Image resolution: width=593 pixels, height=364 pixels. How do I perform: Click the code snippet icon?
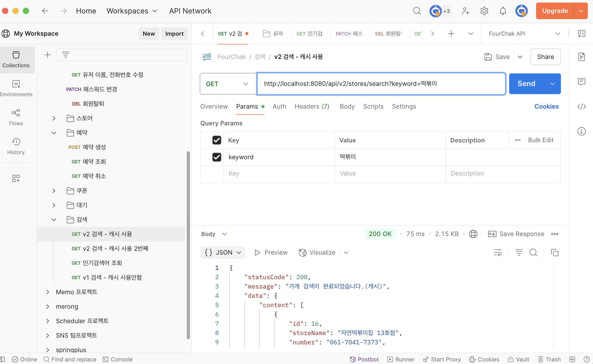[x=581, y=107]
